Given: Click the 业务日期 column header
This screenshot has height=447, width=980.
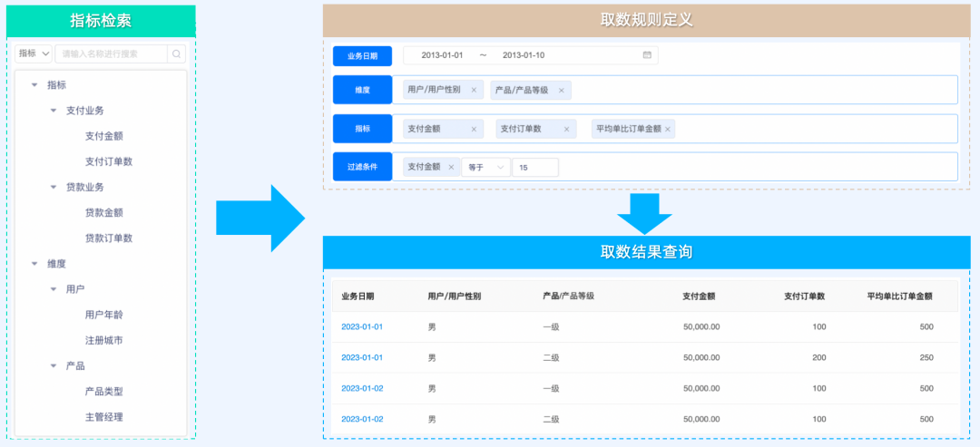Looking at the screenshot, I should coord(358,296).
